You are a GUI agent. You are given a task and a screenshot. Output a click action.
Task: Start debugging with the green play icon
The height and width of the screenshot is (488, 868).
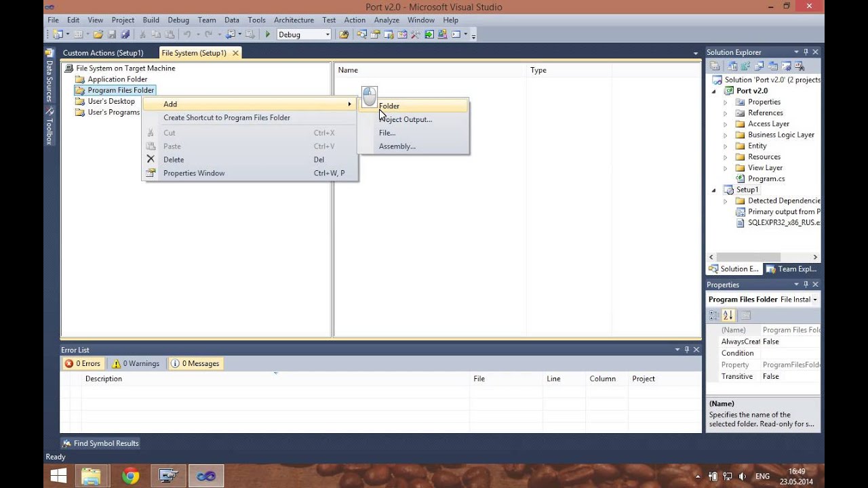point(267,34)
